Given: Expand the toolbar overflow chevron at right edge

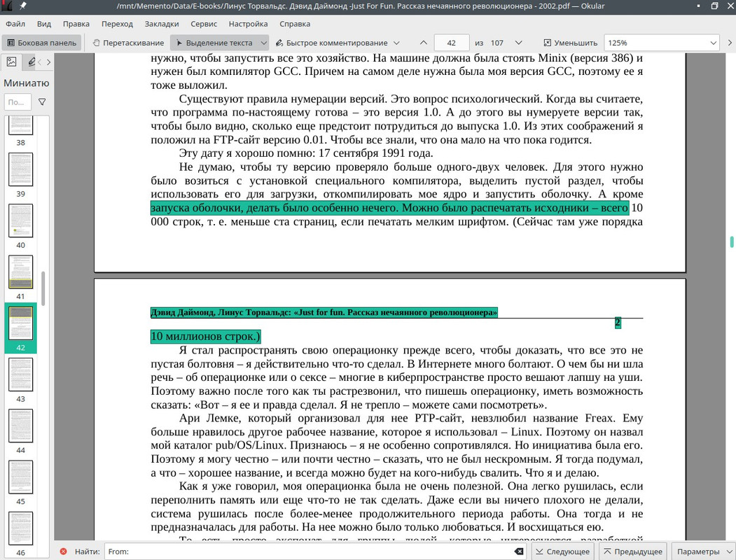Looking at the screenshot, I should 730,43.
